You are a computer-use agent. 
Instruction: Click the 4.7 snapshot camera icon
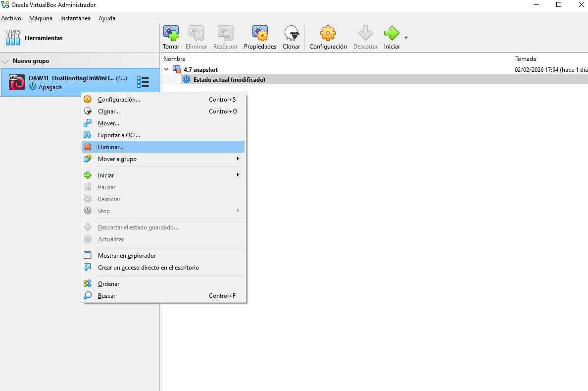tap(176, 69)
